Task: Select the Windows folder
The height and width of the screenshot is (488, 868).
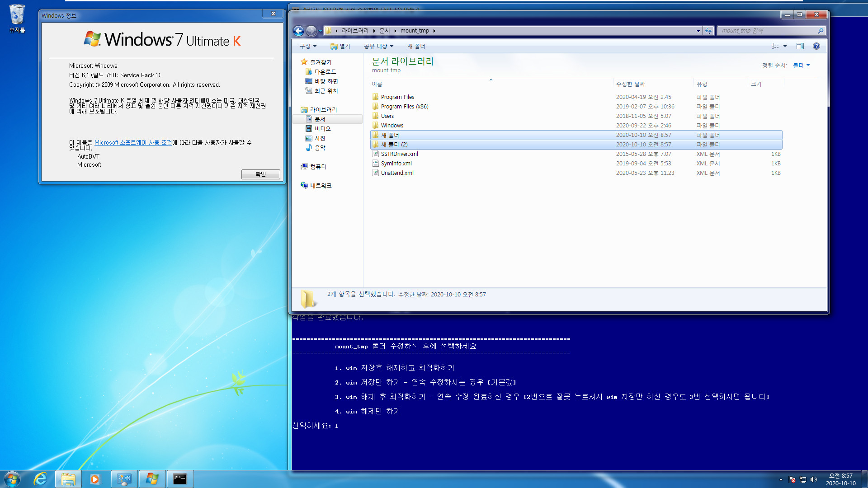Action: tap(576, 126)
